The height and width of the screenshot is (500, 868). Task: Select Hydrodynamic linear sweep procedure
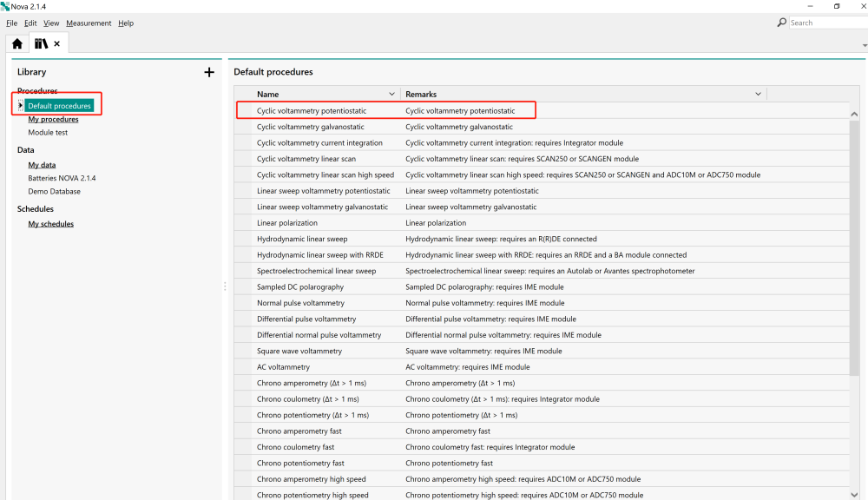click(302, 240)
